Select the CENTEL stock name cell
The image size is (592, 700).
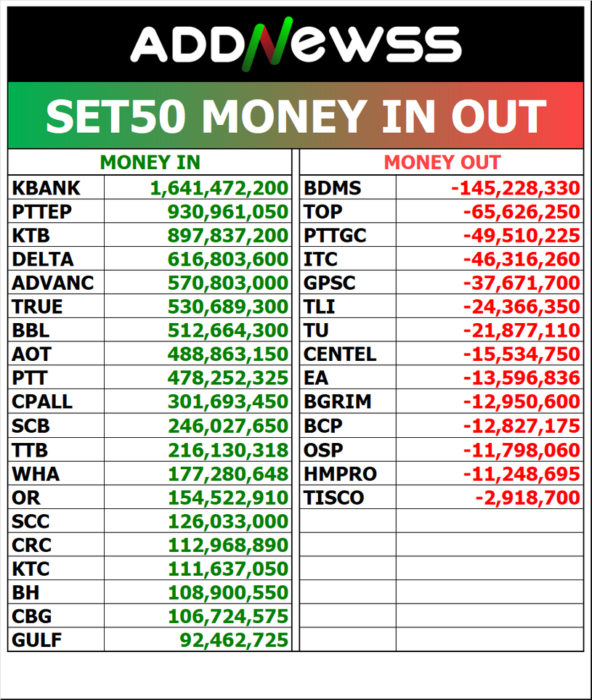click(x=340, y=354)
